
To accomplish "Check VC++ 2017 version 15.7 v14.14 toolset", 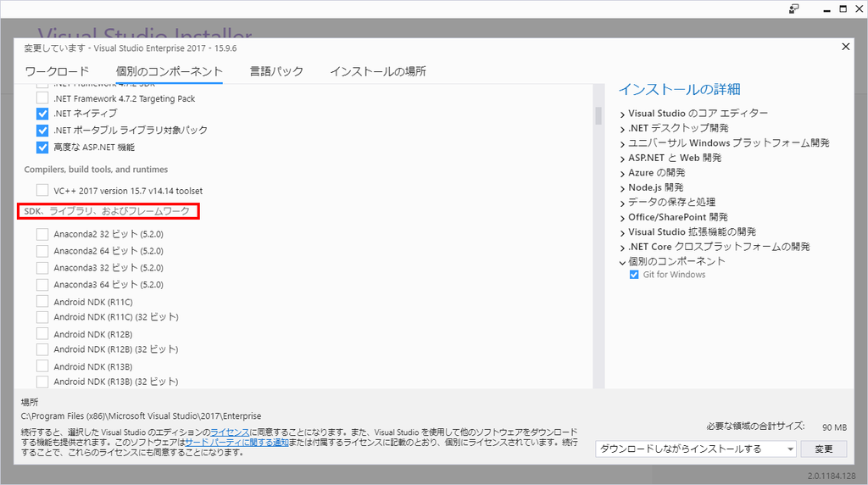I will coord(42,191).
